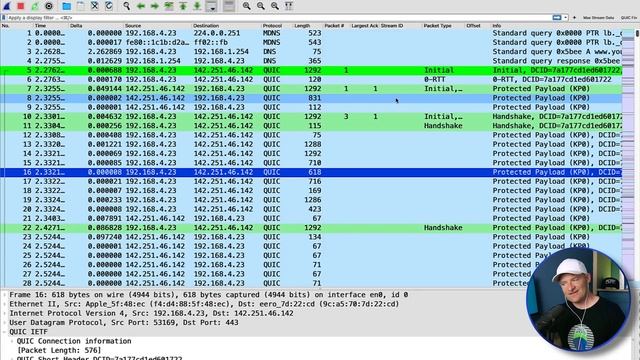The height and width of the screenshot is (360, 640).
Task: Start capture with the shark fin icon
Action: pyautogui.click(x=7, y=6)
